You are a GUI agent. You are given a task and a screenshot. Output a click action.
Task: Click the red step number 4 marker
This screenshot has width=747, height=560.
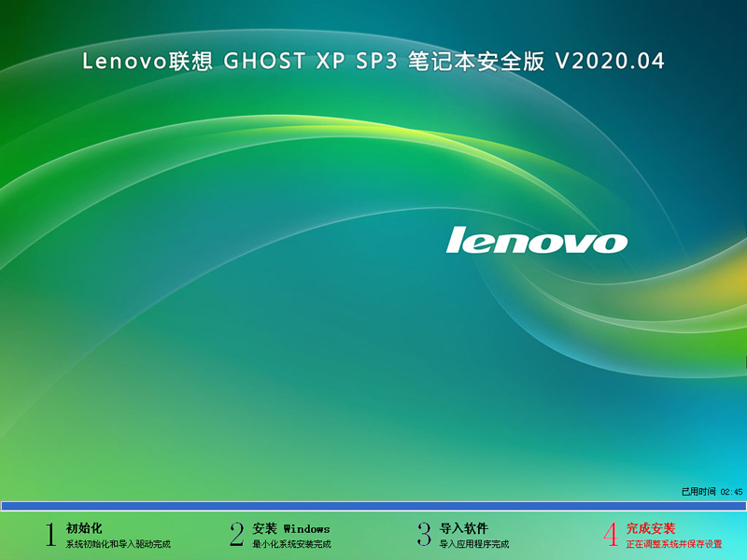pyautogui.click(x=611, y=534)
